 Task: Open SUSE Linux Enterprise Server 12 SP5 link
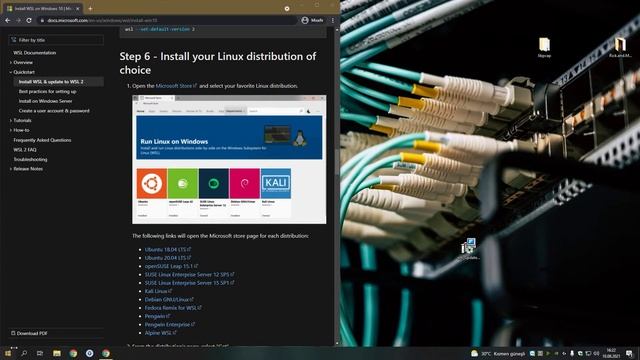pyautogui.click(x=189, y=274)
